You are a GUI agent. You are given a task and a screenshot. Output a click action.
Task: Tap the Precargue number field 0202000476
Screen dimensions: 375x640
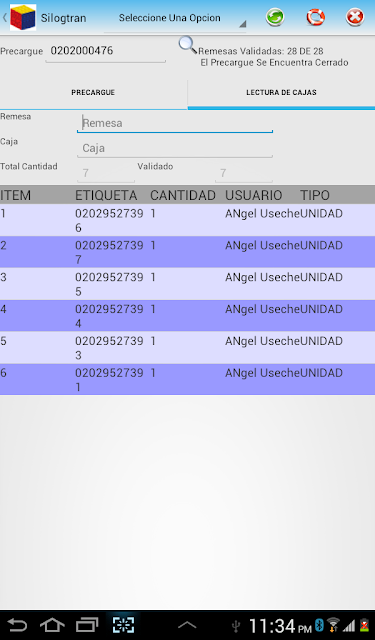point(106,51)
